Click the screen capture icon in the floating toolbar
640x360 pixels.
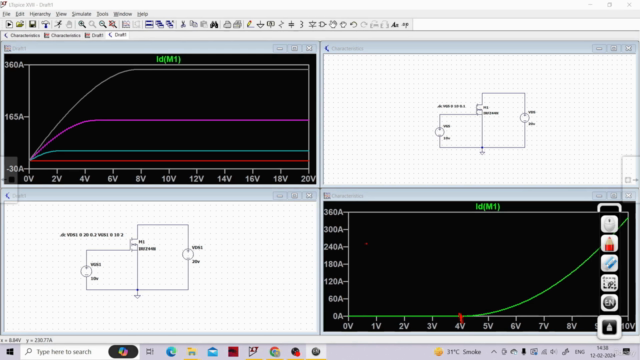point(609,283)
